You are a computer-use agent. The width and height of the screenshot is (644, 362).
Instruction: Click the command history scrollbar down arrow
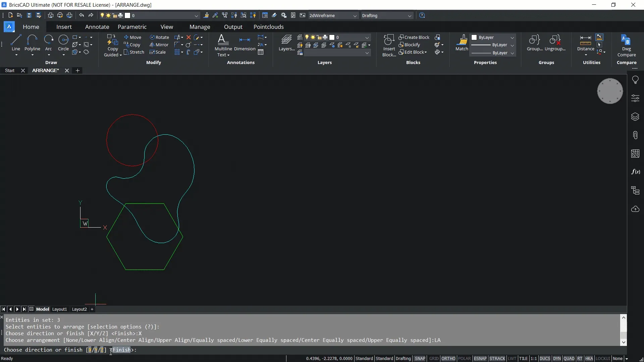coord(624,342)
